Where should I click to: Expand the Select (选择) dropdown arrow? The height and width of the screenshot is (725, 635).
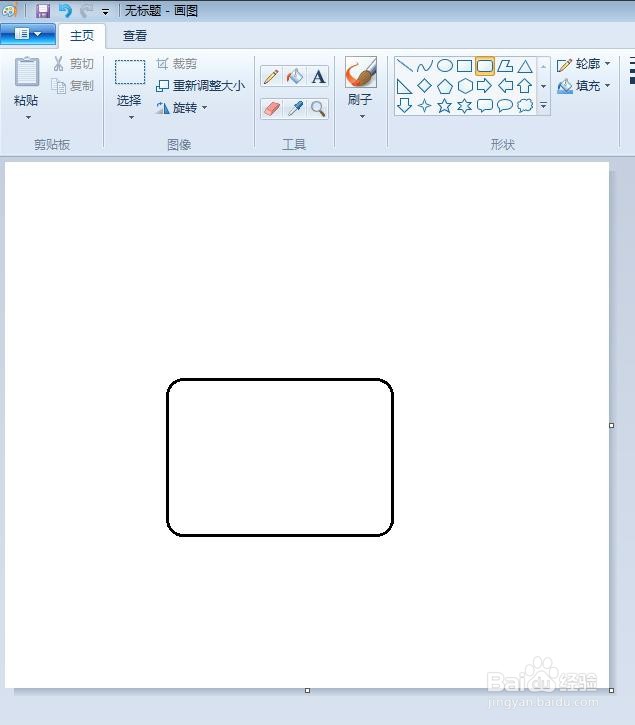tap(131, 117)
